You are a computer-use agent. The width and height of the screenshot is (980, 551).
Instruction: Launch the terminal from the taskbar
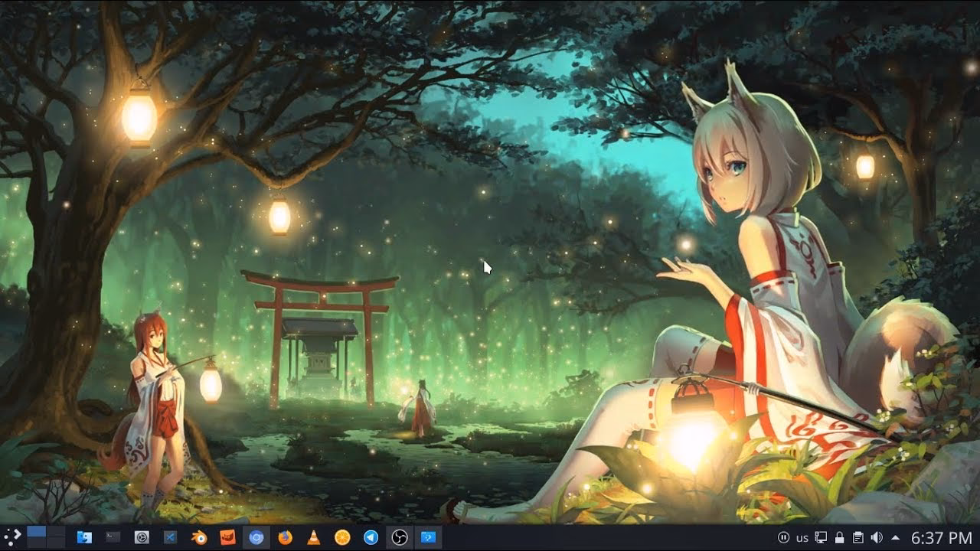coord(113,537)
